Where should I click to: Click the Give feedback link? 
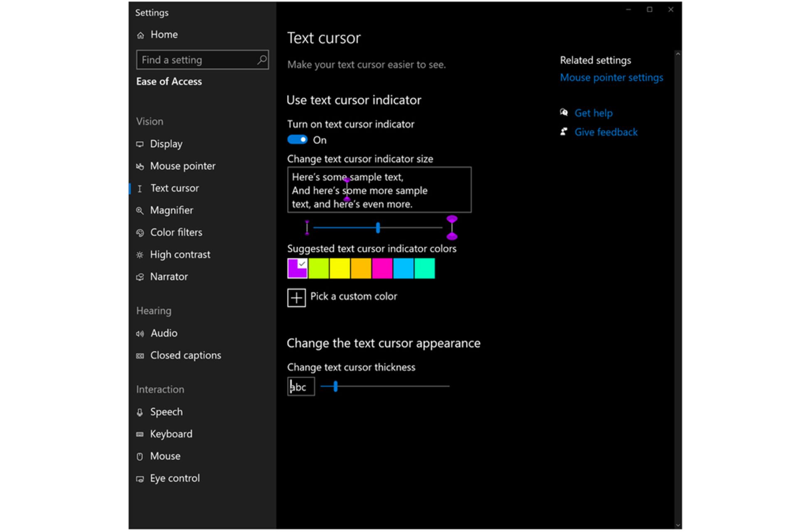click(606, 132)
